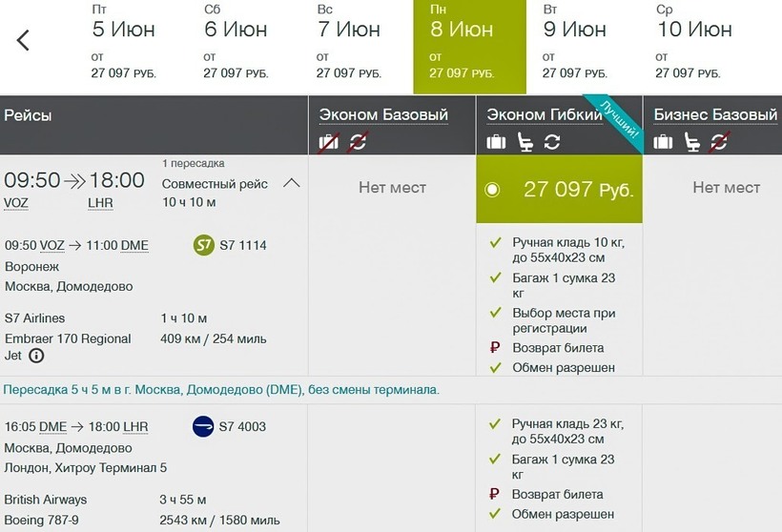Click the crossed-out exchange icon under Эконом Базовый
The width and height of the screenshot is (782, 532).
click(x=358, y=143)
